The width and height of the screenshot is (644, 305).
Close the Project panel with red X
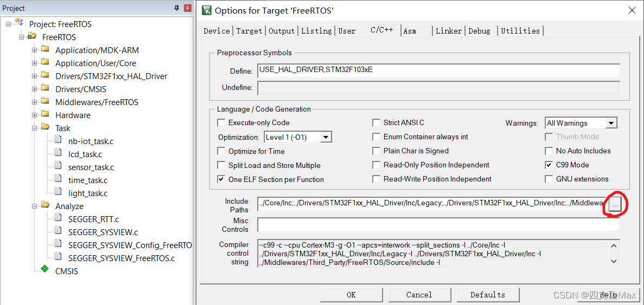coord(187,8)
